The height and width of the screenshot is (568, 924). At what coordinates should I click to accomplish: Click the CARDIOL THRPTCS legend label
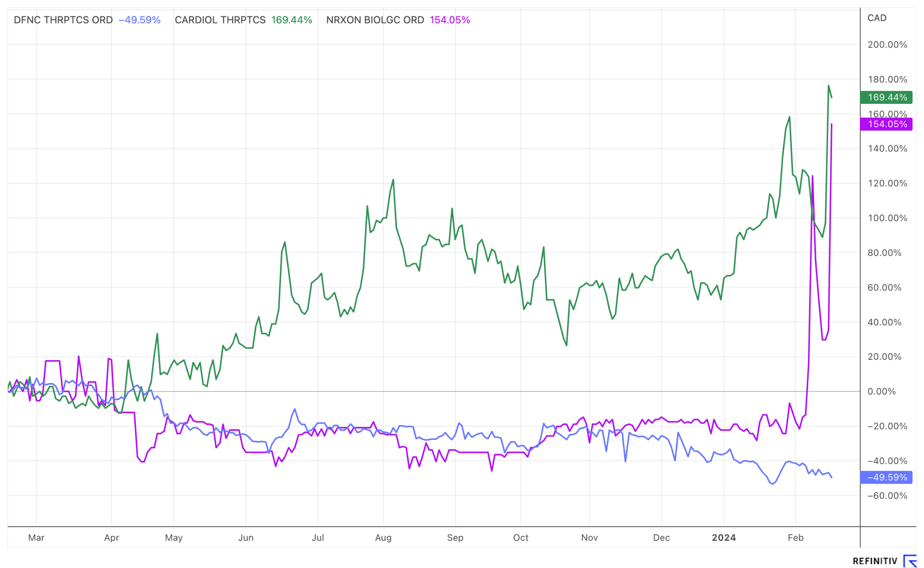pos(220,20)
